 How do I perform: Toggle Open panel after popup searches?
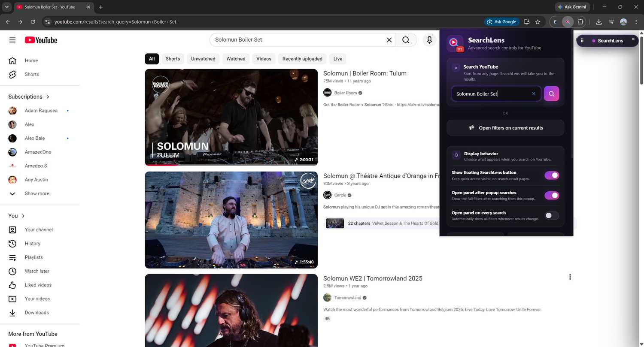552,196
